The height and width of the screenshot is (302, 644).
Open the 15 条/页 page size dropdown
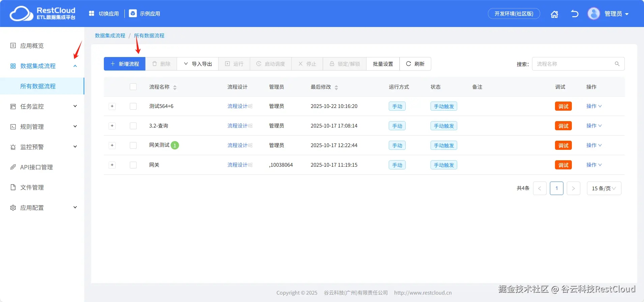(604, 188)
